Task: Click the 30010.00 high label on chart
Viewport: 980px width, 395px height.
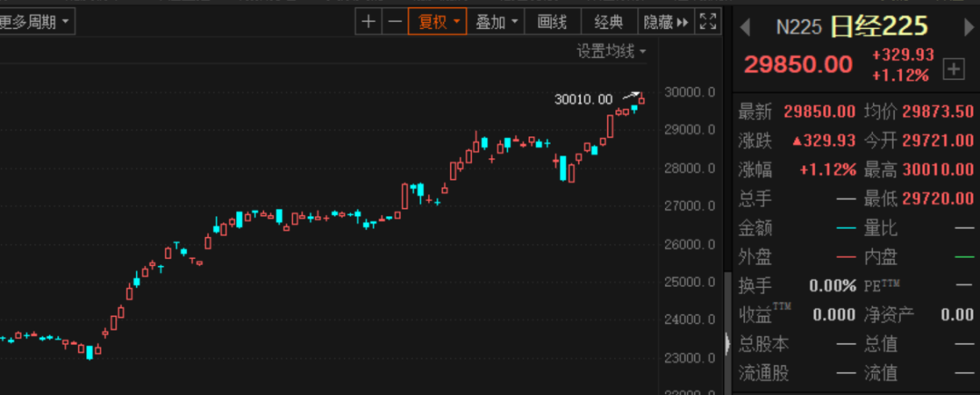Action: pyautogui.click(x=583, y=99)
